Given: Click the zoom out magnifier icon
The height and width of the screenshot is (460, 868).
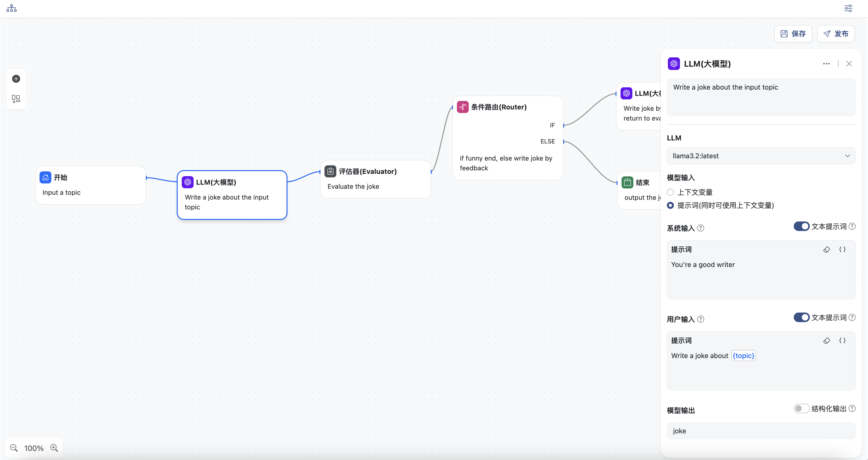Looking at the screenshot, I should click(x=14, y=447).
